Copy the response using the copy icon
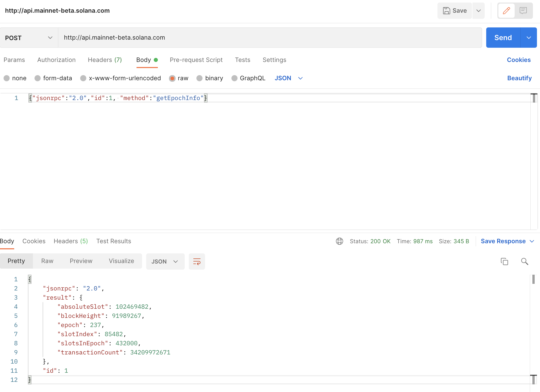Image resolution: width=540 pixels, height=392 pixels. pyautogui.click(x=504, y=262)
